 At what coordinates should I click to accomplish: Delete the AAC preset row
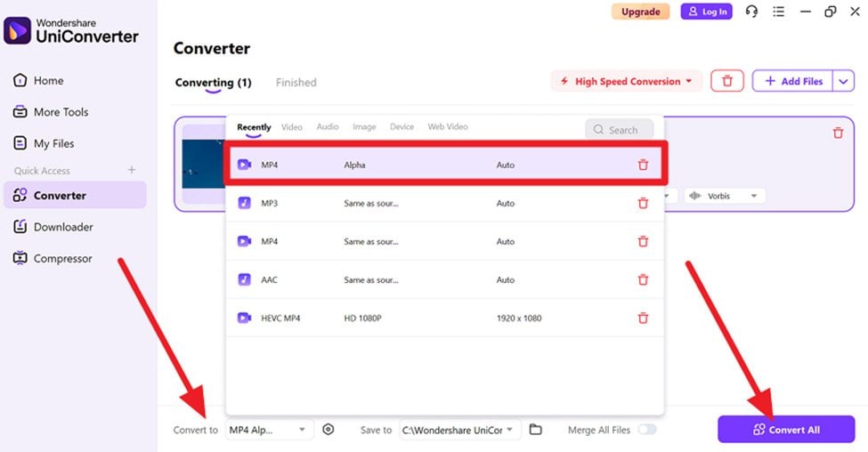(643, 279)
